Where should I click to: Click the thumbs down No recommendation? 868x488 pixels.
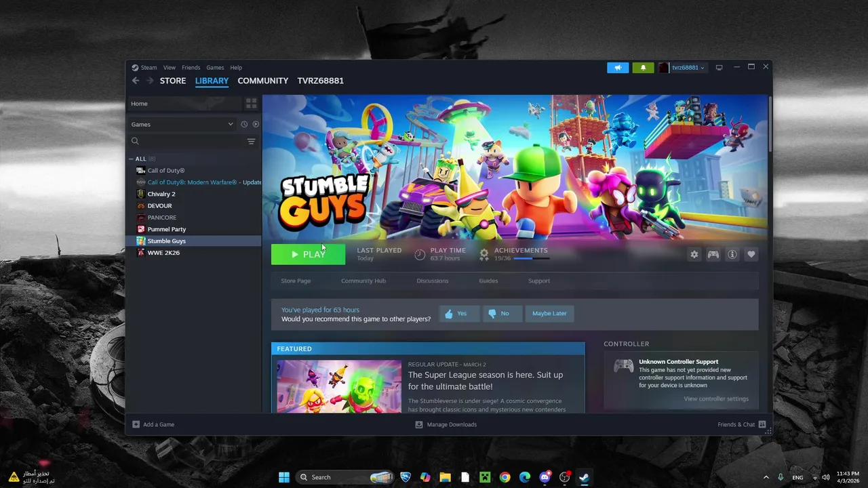point(502,314)
